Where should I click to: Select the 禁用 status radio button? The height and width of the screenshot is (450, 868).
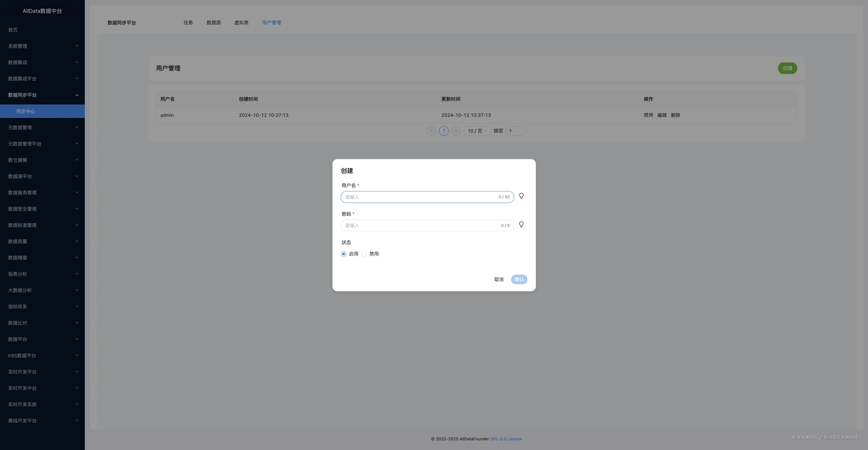[x=364, y=254]
